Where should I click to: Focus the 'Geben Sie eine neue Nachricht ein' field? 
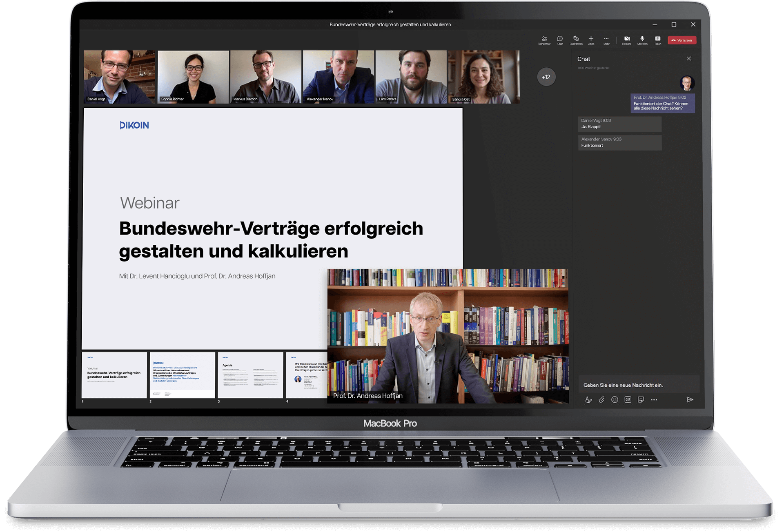click(639, 385)
